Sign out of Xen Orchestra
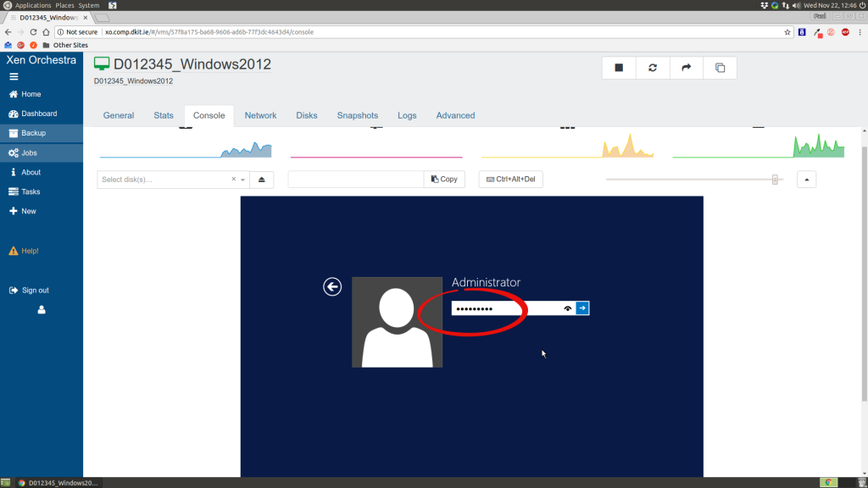This screenshot has height=488, width=868. coord(29,290)
